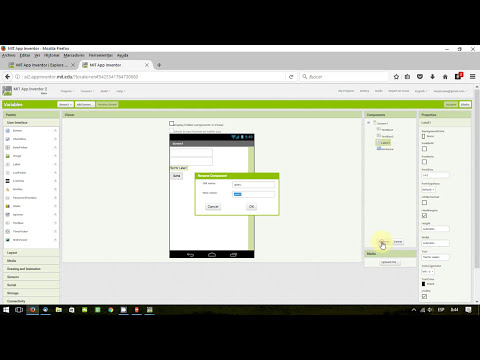Screen dimensions: 480x360
Task: Open the Projects menu
Action: coord(67,91)
